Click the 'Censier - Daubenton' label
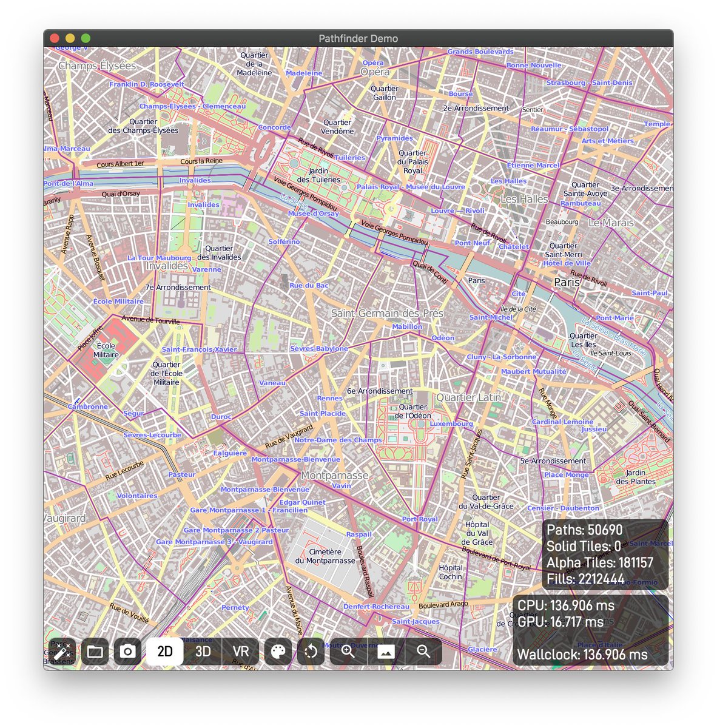717x728 pixels. tap(564, 508)
